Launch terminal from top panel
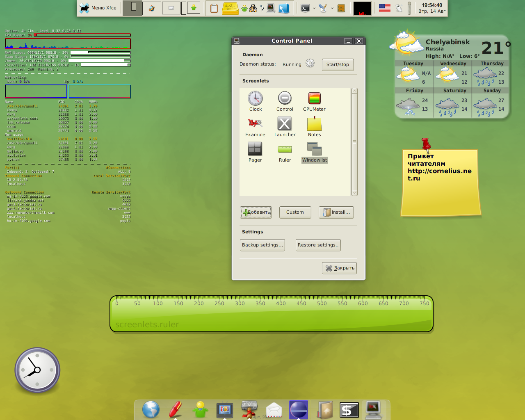 coord(305,8)
